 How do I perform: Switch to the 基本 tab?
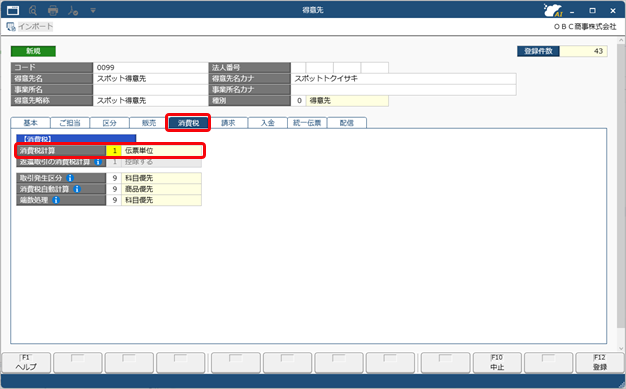click(30, 123)
